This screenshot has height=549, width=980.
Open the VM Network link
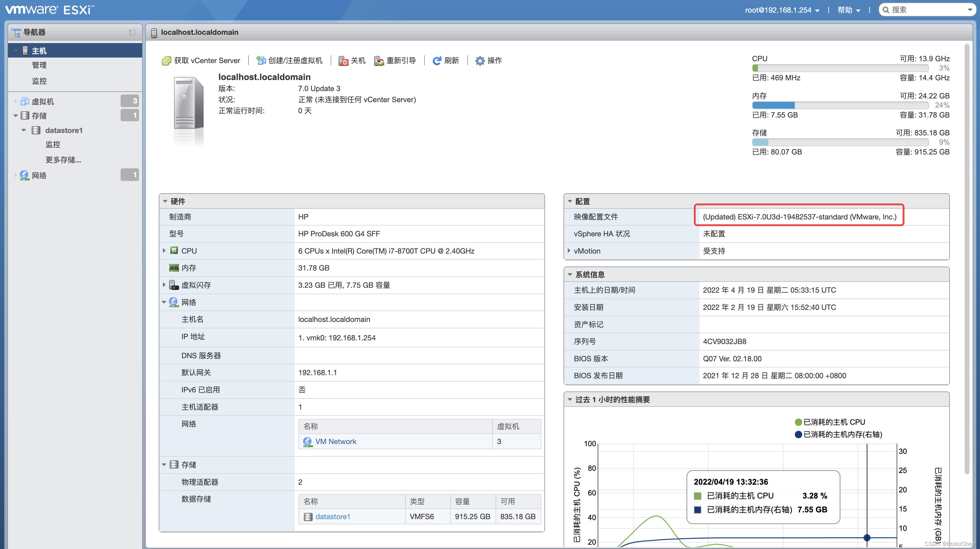pos(335,441)
